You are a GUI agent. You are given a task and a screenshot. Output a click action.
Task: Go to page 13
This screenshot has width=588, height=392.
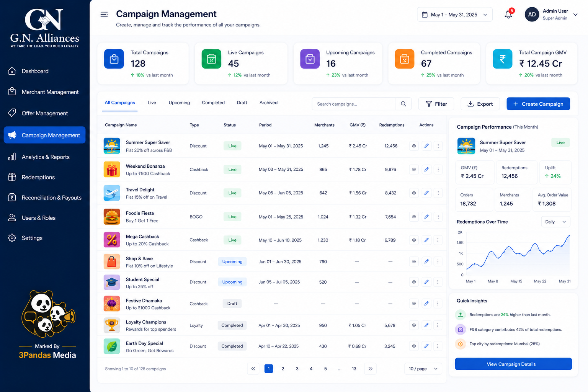[354, 369]
